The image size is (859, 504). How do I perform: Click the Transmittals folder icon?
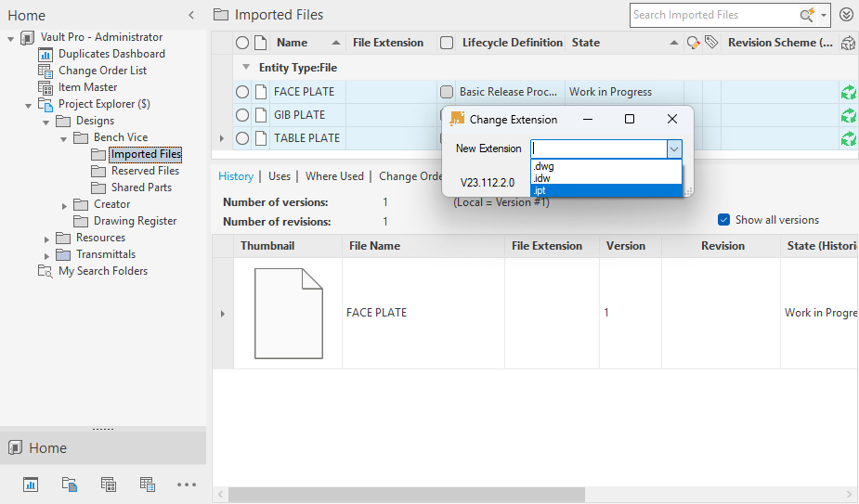click(x=63, y=254)
